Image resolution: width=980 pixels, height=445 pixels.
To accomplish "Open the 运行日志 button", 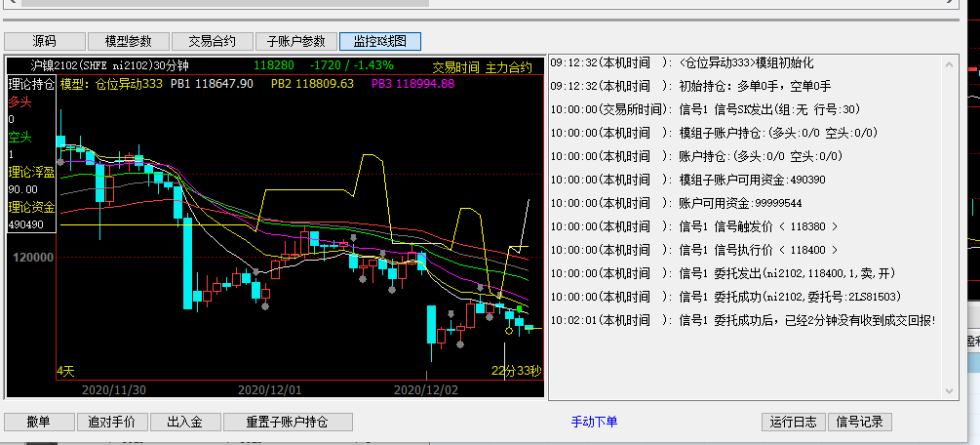I will (792, 422).
